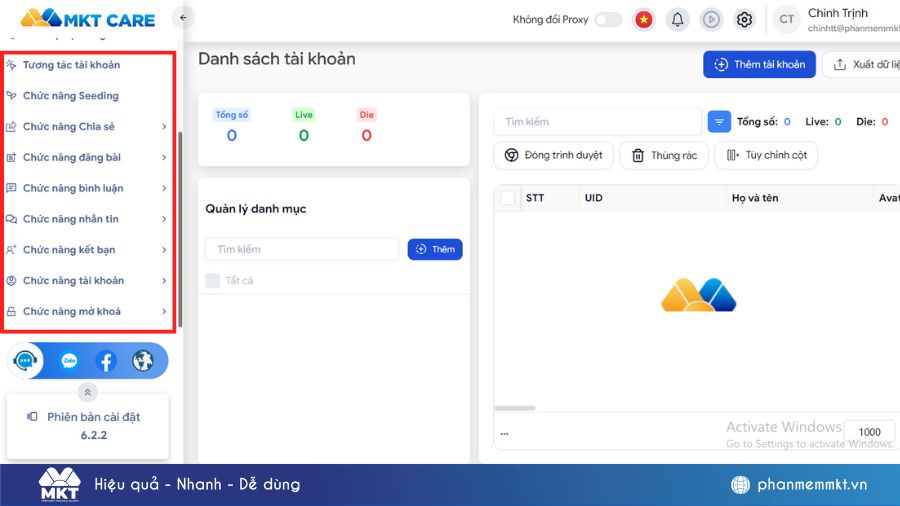Click the Đóng trình duyệt button
This screenshot has width=900, height=506.
click(553, 156)
